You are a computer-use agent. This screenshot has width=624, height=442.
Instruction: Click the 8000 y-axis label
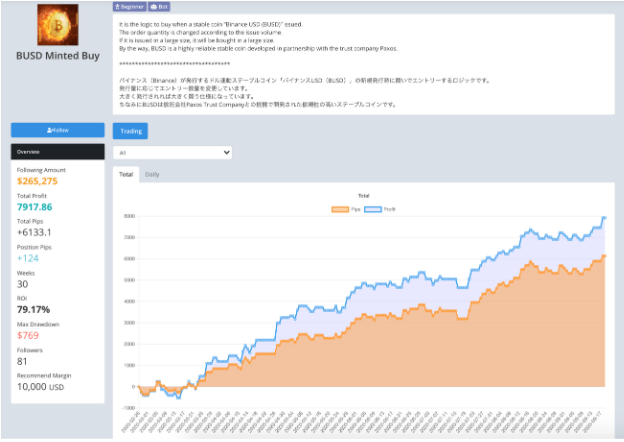[129, 216]
